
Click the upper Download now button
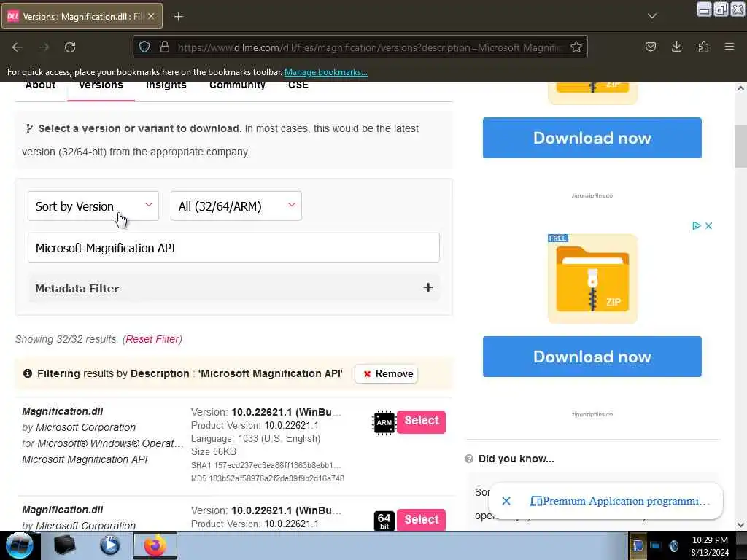coord(592,138)
